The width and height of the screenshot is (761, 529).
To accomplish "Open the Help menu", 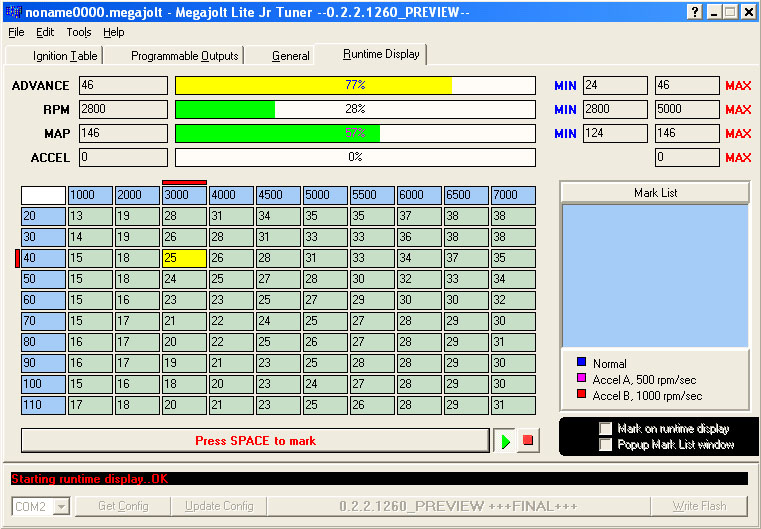I will click(x=114, y=33).
